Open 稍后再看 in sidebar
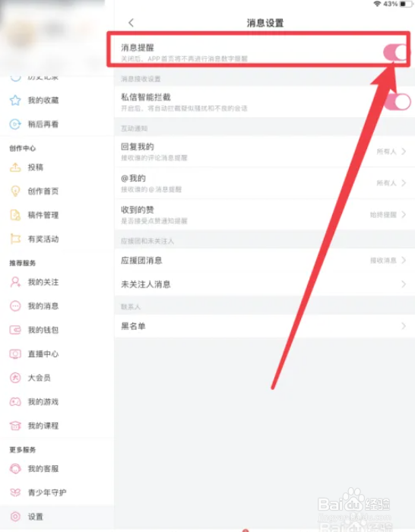Image resolution: width=415 pixels, height=532 pixels. [57, 124]
